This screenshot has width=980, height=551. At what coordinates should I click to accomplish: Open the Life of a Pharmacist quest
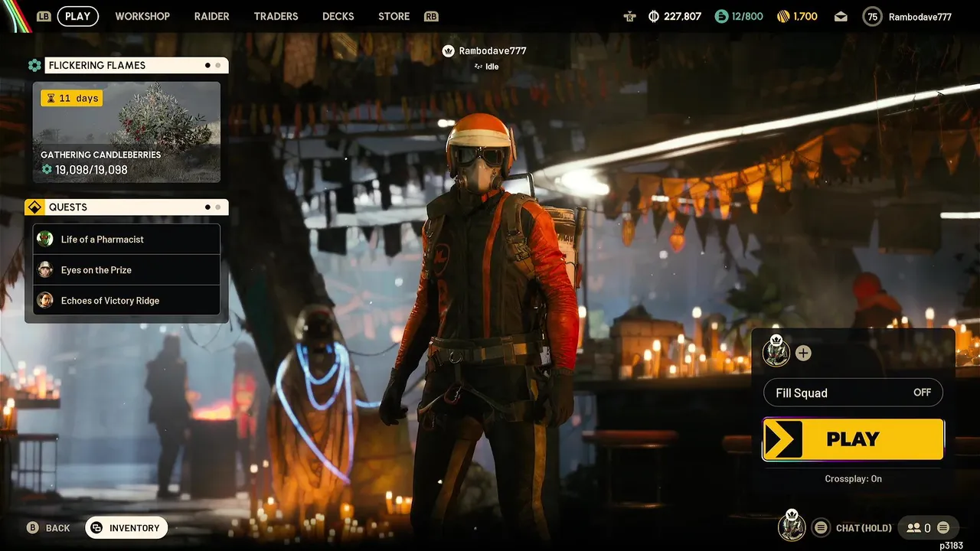coord(126,239)
